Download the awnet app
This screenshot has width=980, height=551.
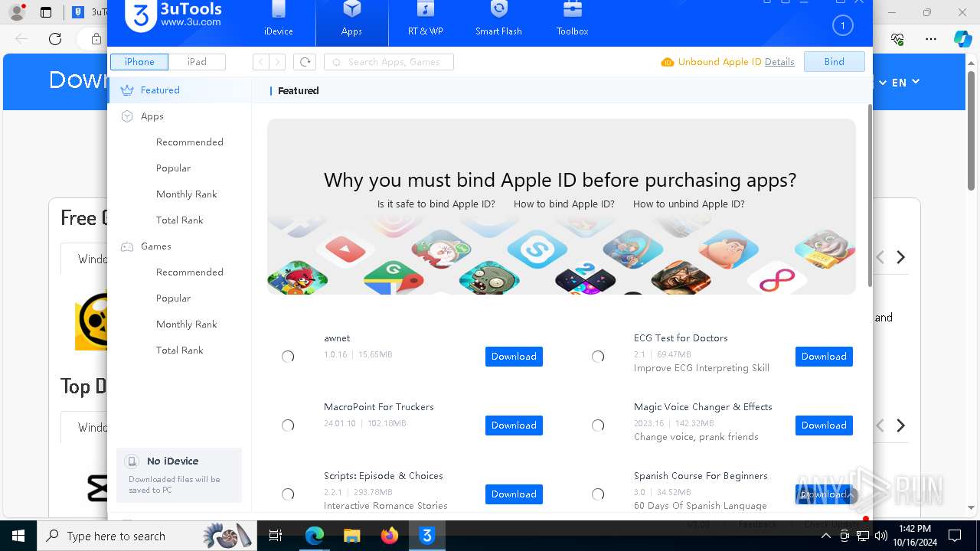click(514, 357)
